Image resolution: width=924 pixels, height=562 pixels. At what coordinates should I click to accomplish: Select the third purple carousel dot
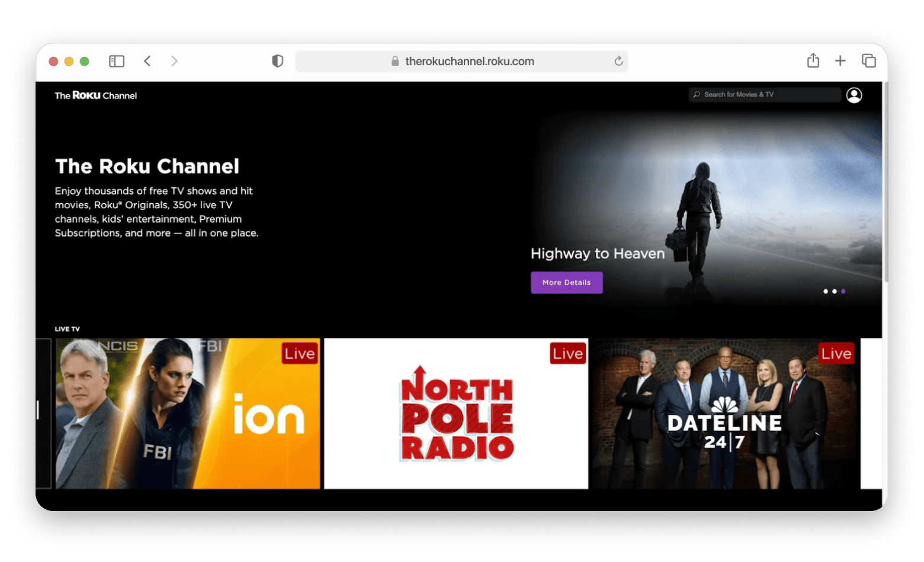(x=843, y=291)
